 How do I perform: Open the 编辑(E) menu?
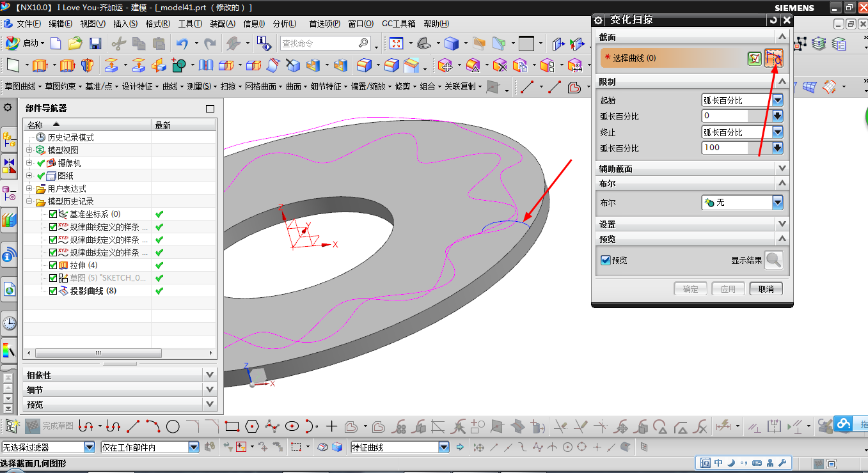click(x=61, y=24)
